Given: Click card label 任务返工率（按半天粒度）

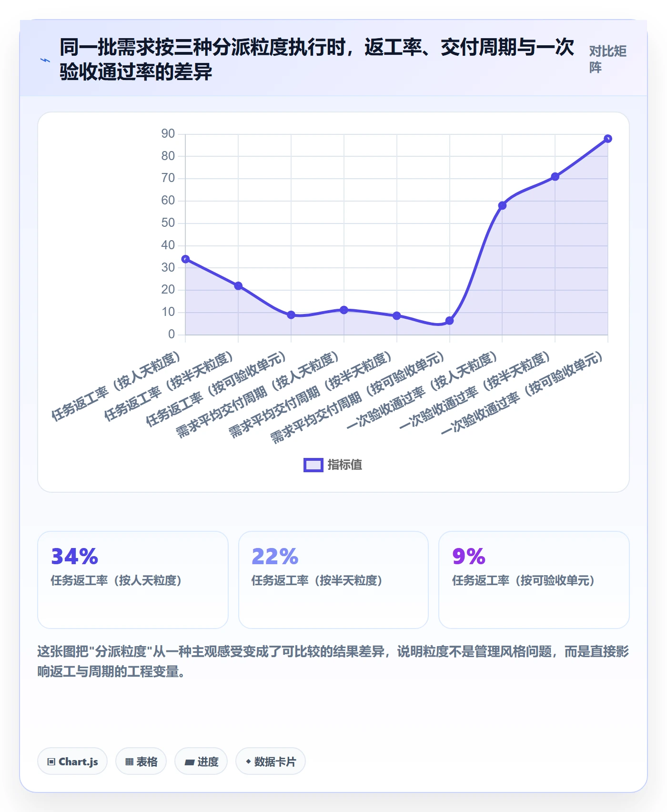Looking at the screenshot, I should point(317,580).
